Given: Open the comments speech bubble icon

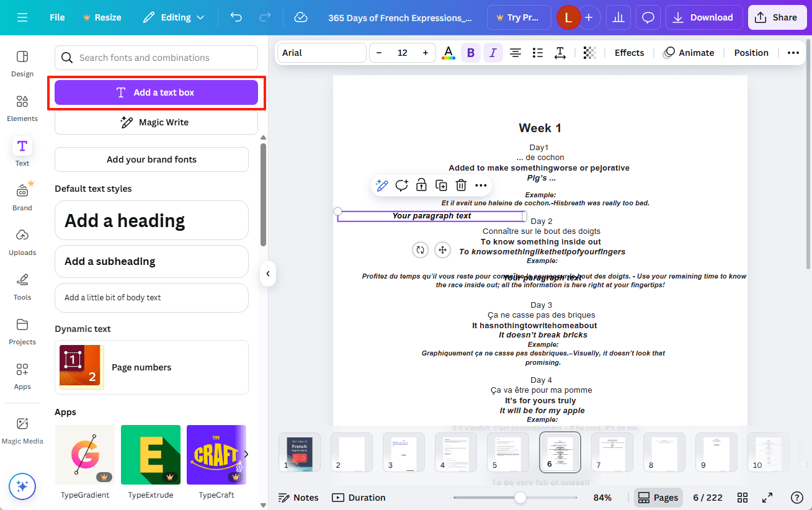Looking at the screenshot, I should tap(648, 17).
